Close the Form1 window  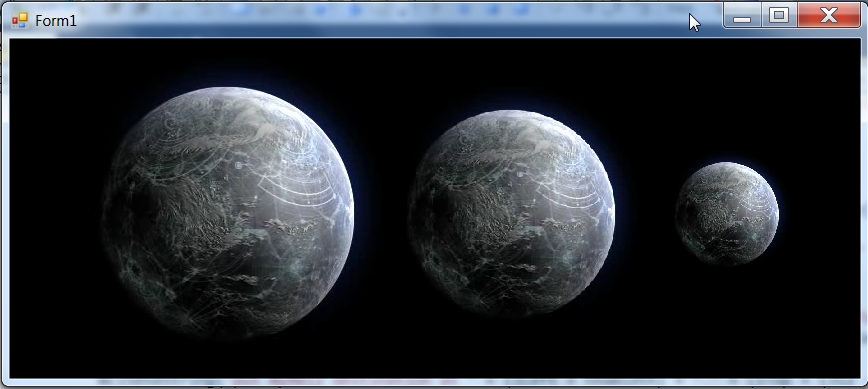coord(829,15)
